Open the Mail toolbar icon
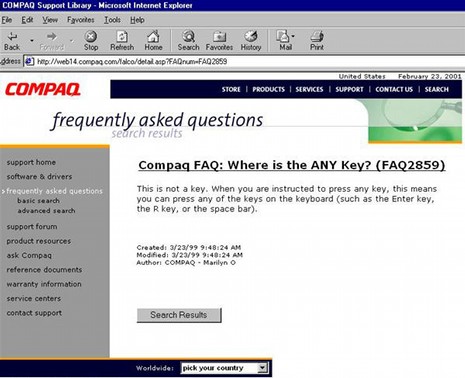465x378 pixels. (283, 36)
